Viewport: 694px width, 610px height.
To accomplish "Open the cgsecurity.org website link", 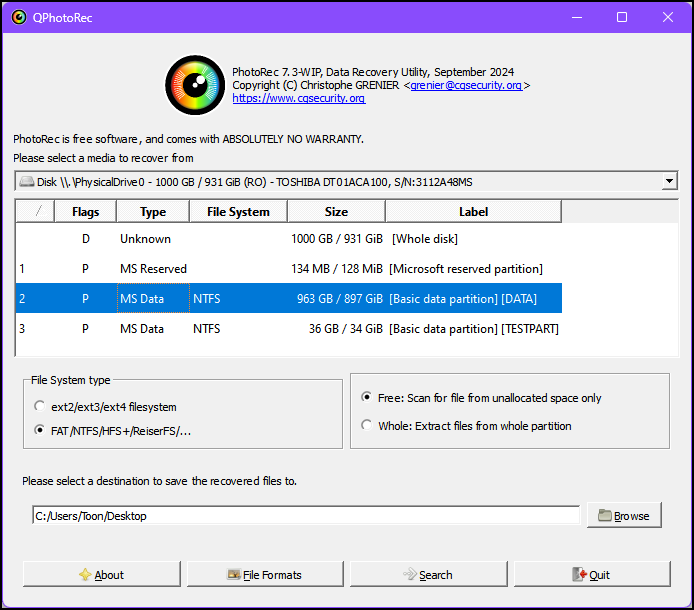I will point(298,98).
